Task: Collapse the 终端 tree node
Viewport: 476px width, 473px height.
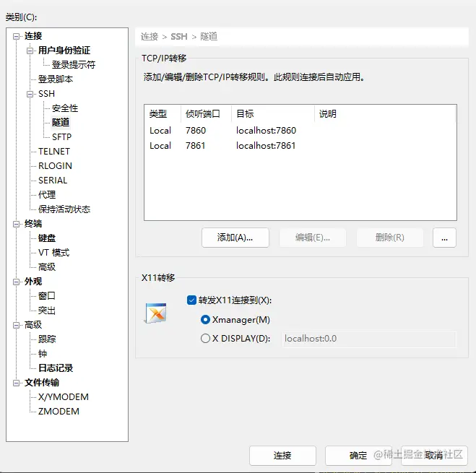Action: pyautogui.click(x=16, y=224)
